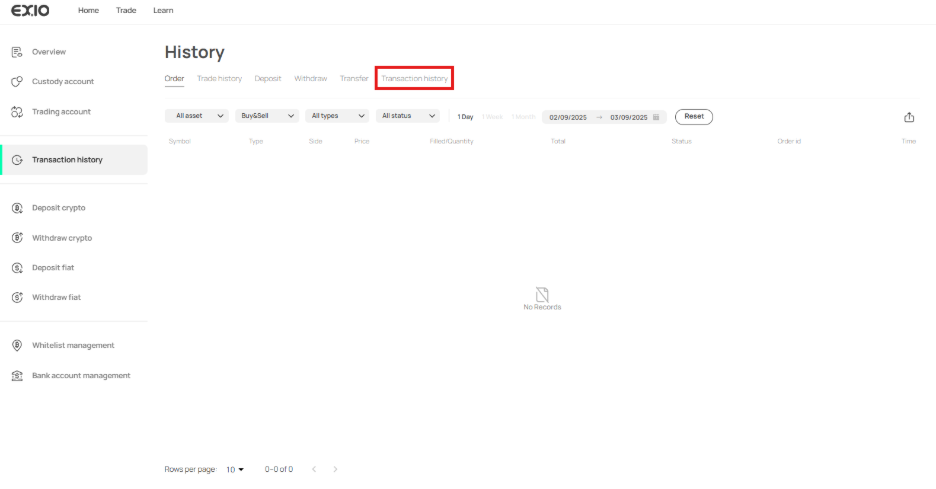The width and height of the screenshot is (936, 489).
Task: Click the Trading account icon
Action: pos(17,112)
